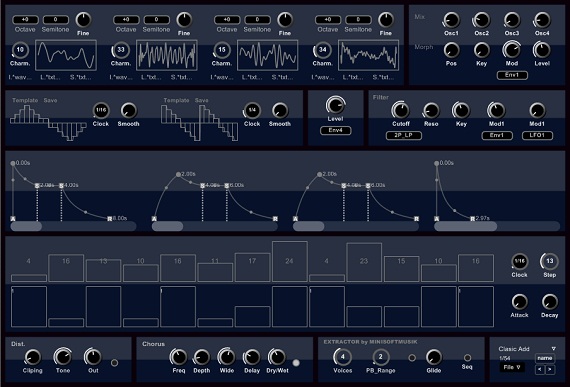Click the PB_Range knob showing 2
The width and height of the screenshot is (570, 387).
click(381, 358)
